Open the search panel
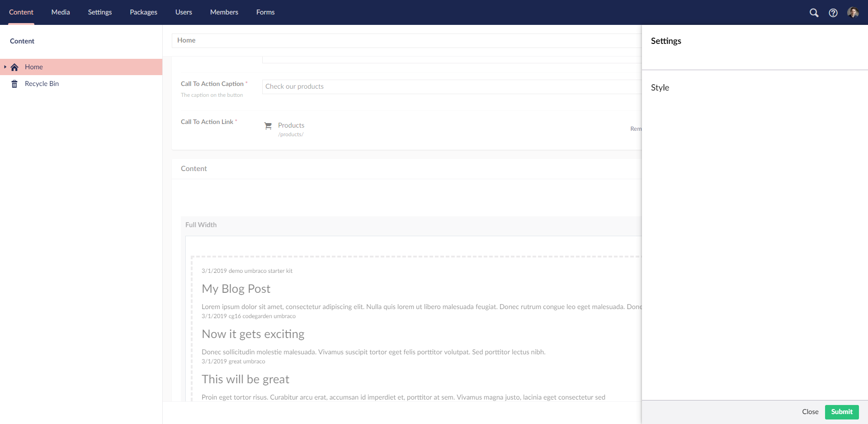This screenshot has width=868, height=424. point(814,13)
